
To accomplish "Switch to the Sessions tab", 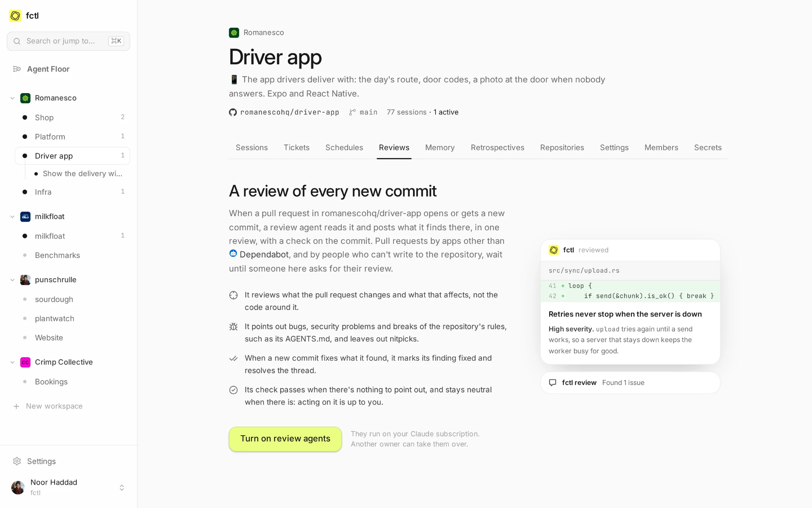I will pos(252,147).
